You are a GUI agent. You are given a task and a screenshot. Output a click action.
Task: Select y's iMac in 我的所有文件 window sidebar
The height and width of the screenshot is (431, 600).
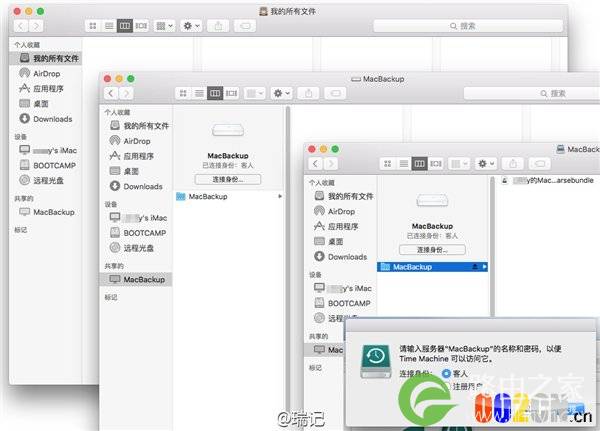pyautogui.click(x=48, y=150)
